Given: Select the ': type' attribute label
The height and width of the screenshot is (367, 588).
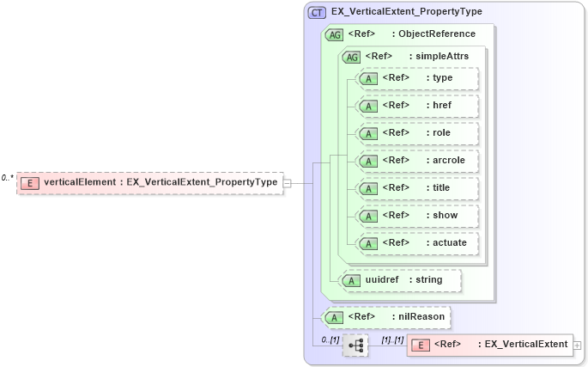Looking at the screenshot, I should pos(439,77).
